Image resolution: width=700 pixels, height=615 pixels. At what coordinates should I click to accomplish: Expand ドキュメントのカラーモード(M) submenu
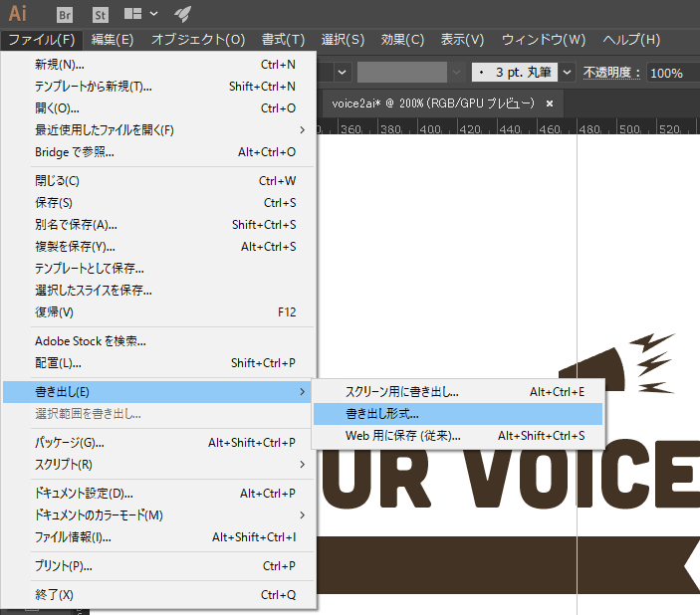pos(159,515)
